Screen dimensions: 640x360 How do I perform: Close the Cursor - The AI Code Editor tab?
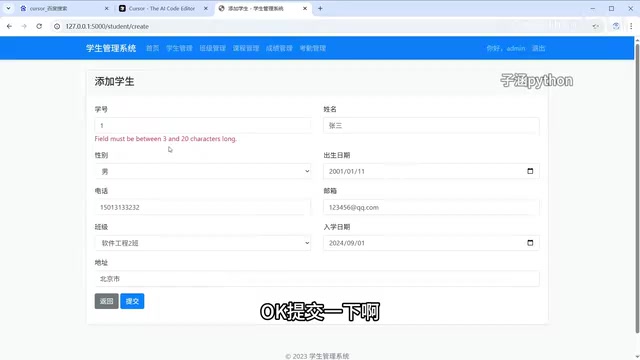click(206, 8)
